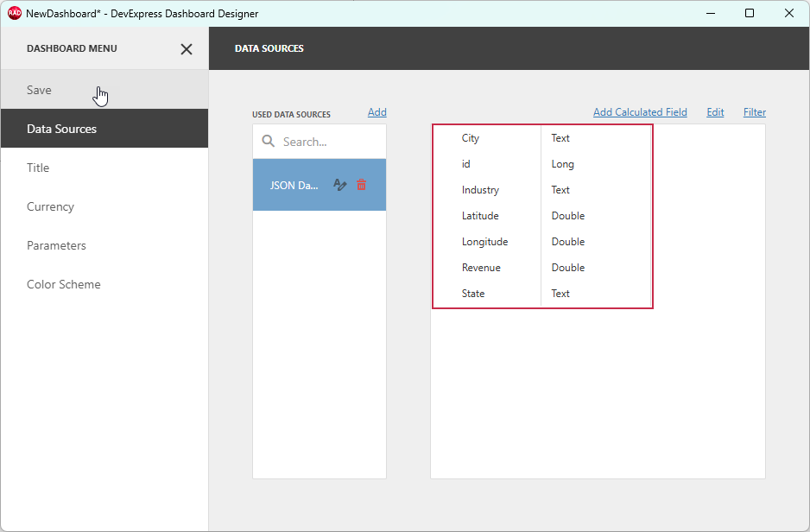
Task: Select the City field row
Action: (x=484, y=137)
